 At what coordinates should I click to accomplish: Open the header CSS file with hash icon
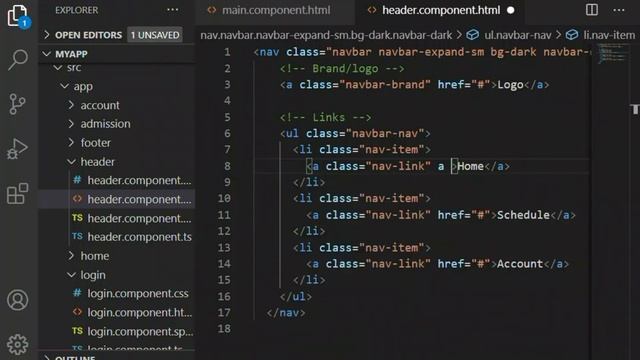[117, 180]
